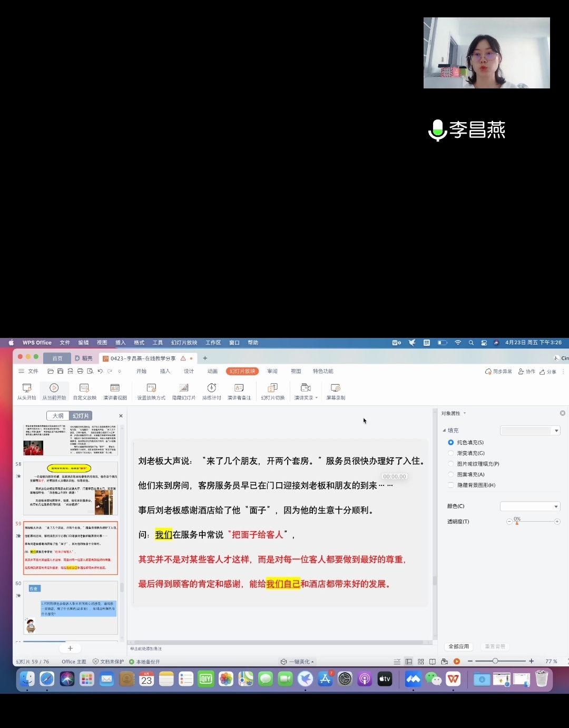Click the 全部应用 button

[458, 646]
